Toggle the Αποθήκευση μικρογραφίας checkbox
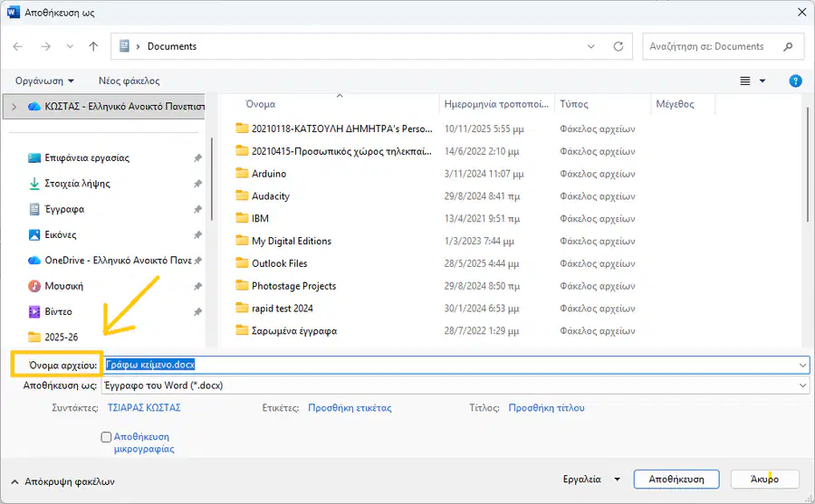The height and width of the screenshot is (504, 815). click(x=106, y=437)
